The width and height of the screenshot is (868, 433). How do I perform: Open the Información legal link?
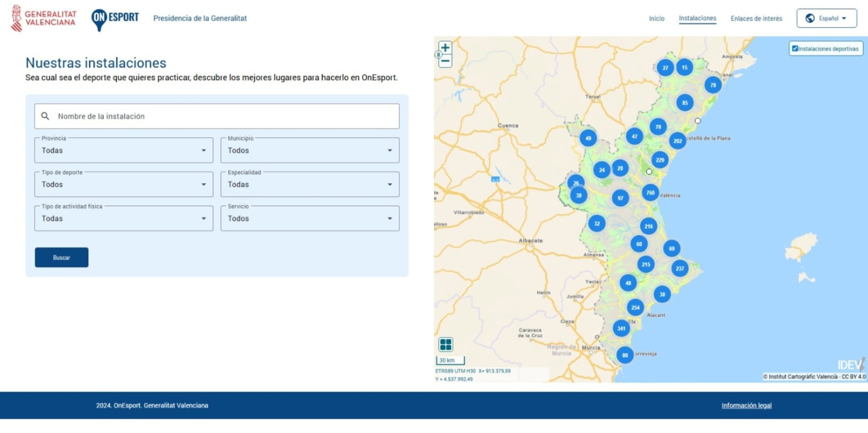(746, 405)
